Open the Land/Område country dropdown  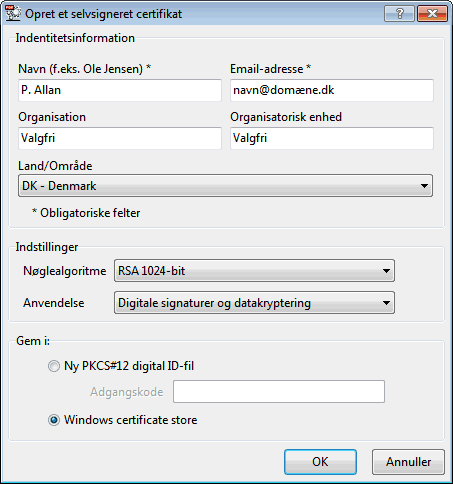(x=225, y=186)
